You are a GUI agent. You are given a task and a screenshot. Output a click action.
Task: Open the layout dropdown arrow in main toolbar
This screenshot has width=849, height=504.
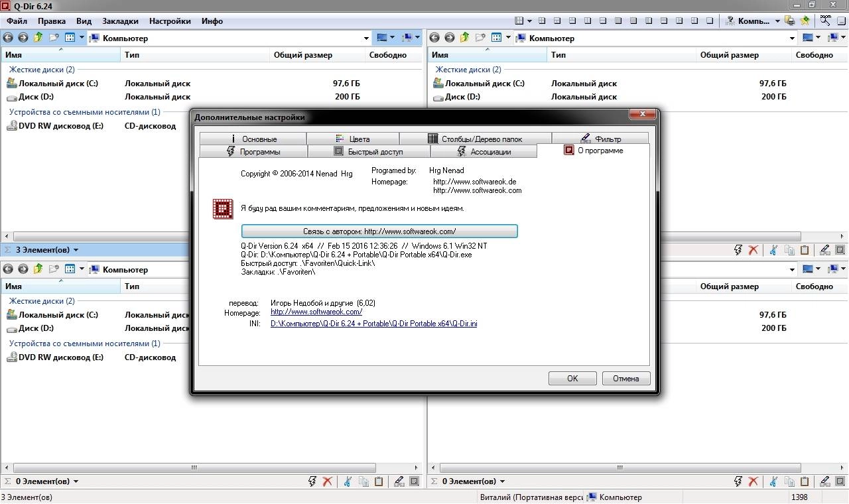(529, 21)
